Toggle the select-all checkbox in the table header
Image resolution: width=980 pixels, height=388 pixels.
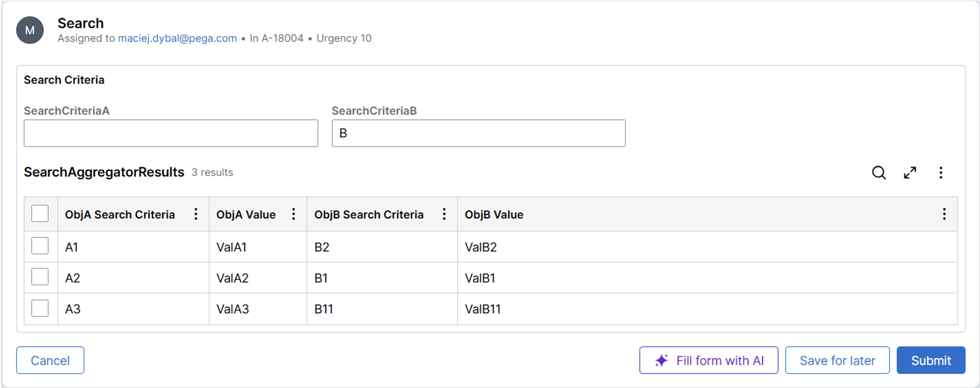40,214
